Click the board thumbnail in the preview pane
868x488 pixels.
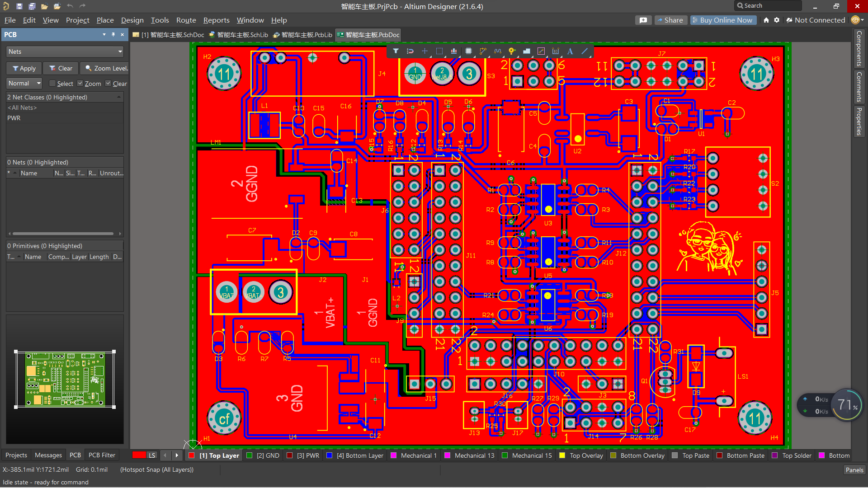tap(65, 380)
